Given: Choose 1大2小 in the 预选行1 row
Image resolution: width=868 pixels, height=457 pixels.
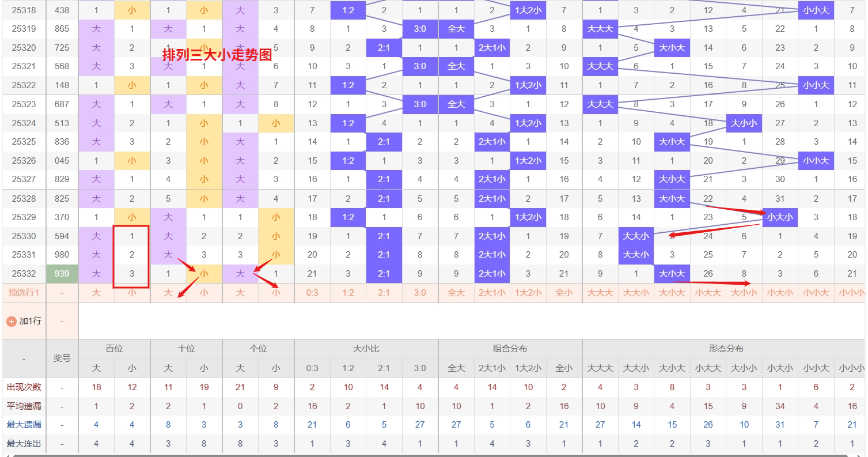Looking at the screenshot, I should (x=528, y=293).
